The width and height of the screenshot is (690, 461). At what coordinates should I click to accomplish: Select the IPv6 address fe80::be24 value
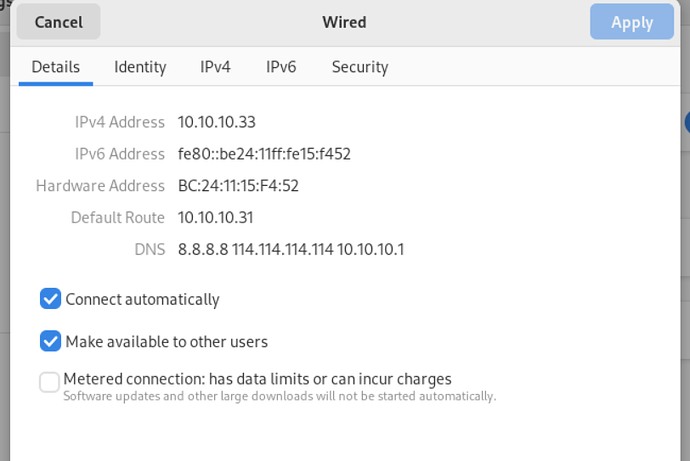point(264,154)
